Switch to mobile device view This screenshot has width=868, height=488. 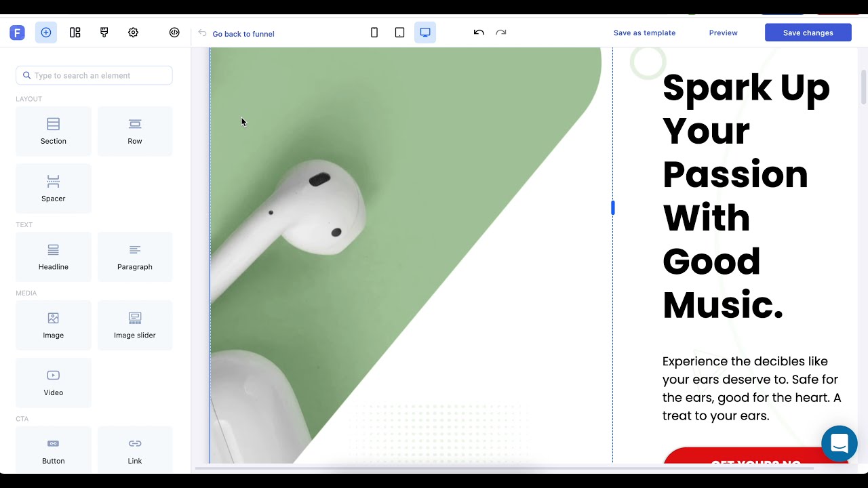tap(374, 33)
